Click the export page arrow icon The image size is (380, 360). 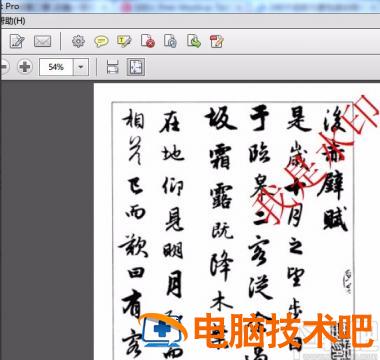tap(194, 41)
